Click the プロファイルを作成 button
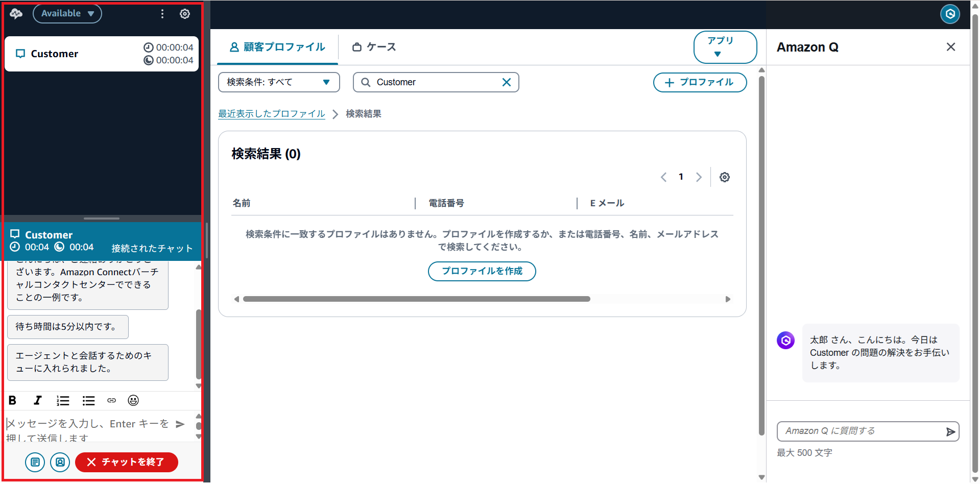This screenshot has width=980, height=484. [482, 271]
